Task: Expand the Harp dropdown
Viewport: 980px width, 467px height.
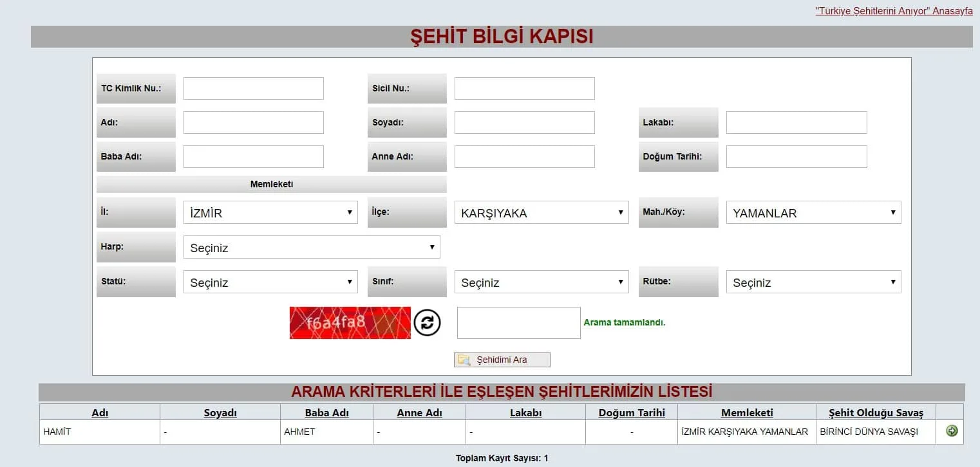Action: point(312,248)
